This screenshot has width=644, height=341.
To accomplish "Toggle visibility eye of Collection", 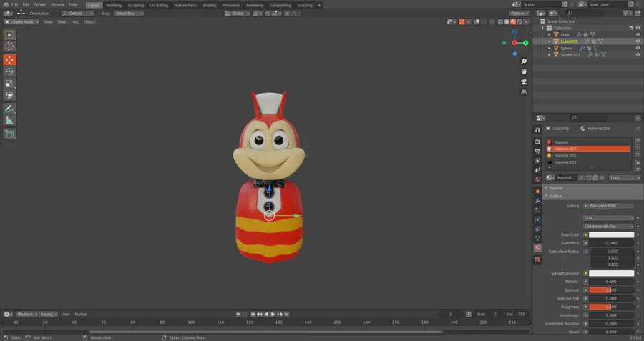I will pos(638,28).
